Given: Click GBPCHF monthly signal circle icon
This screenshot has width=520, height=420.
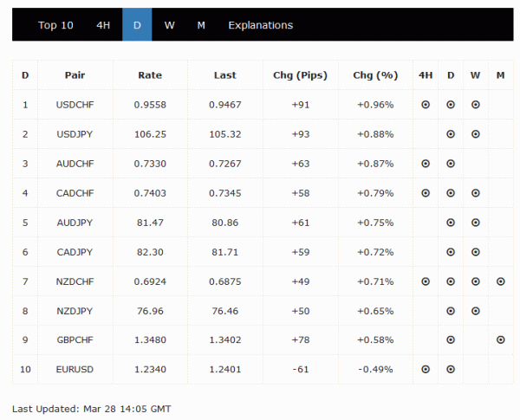Looking at the screenshot, I should tap(501, 340).
